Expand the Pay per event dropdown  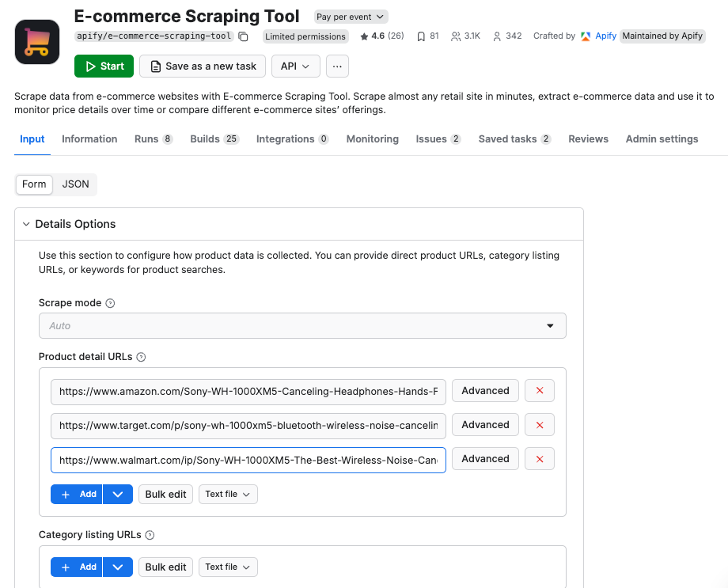350,17
